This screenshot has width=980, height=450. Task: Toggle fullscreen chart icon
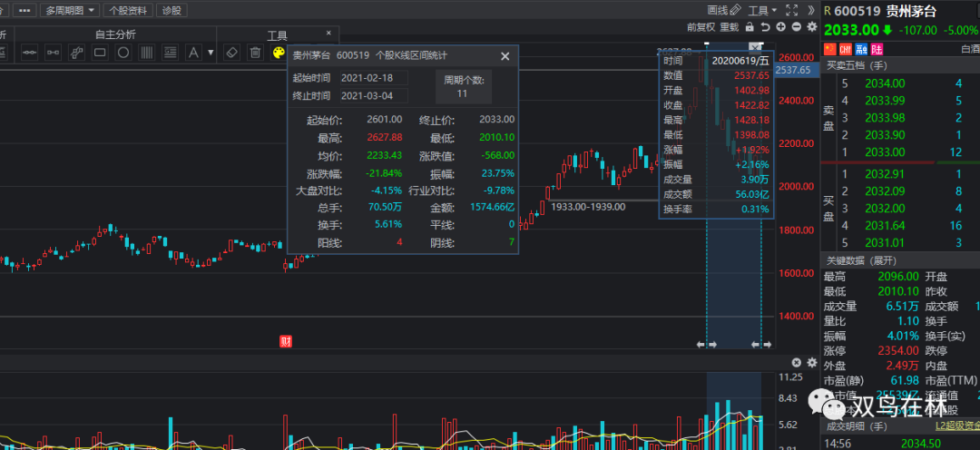coord(792,10)
